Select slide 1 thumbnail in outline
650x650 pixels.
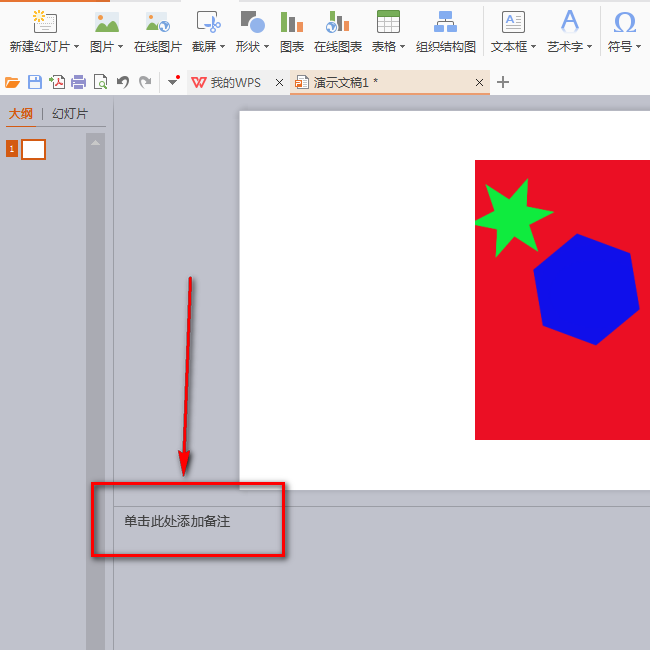point(34,150)
